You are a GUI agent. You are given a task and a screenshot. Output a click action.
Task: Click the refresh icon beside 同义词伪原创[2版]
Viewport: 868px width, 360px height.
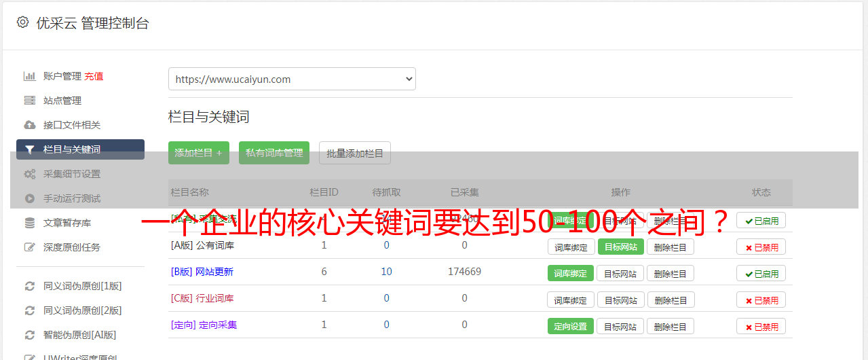coord(30,310)
